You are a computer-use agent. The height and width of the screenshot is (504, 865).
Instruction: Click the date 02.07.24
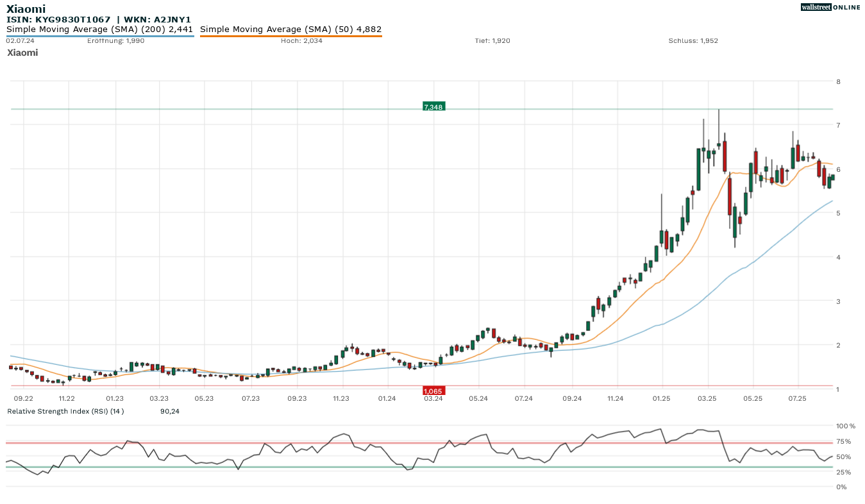[x=20, y=40]
